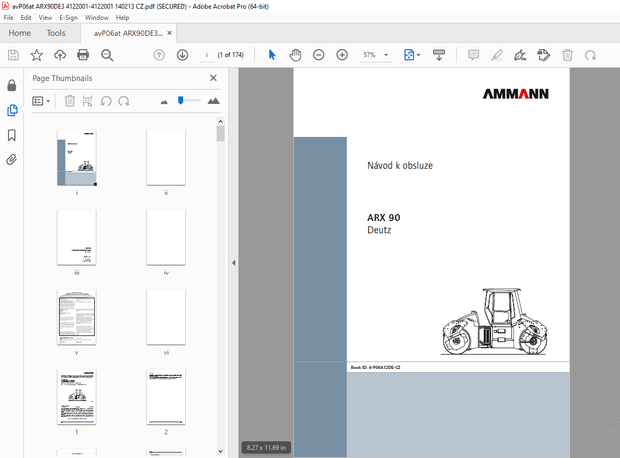Close the Page Thumbnails panel
Viewport: 620px width, 458px height.
coord(213,77)
